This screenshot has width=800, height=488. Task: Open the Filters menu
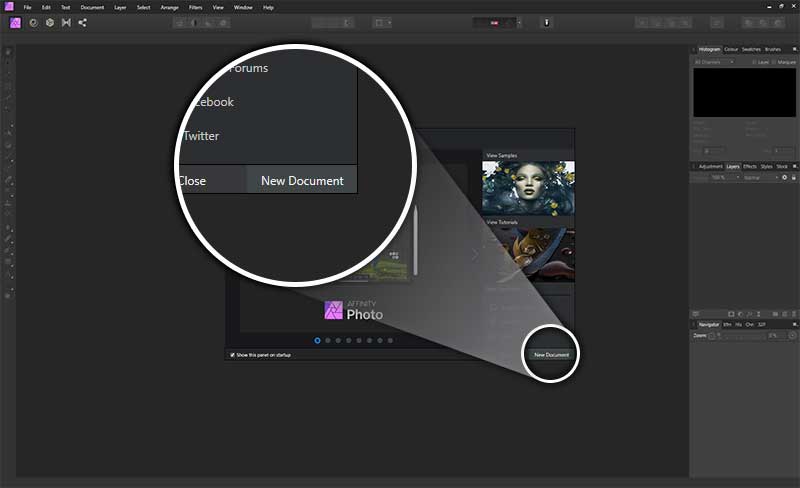pyautogui.click(x=195, y=8)
